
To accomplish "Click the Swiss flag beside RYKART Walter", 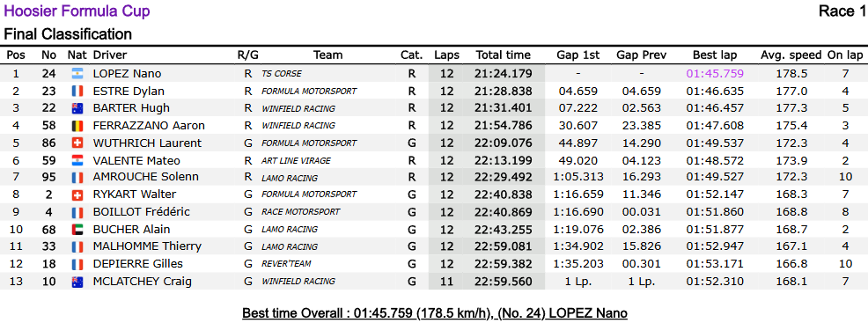I will click(77, 195).
